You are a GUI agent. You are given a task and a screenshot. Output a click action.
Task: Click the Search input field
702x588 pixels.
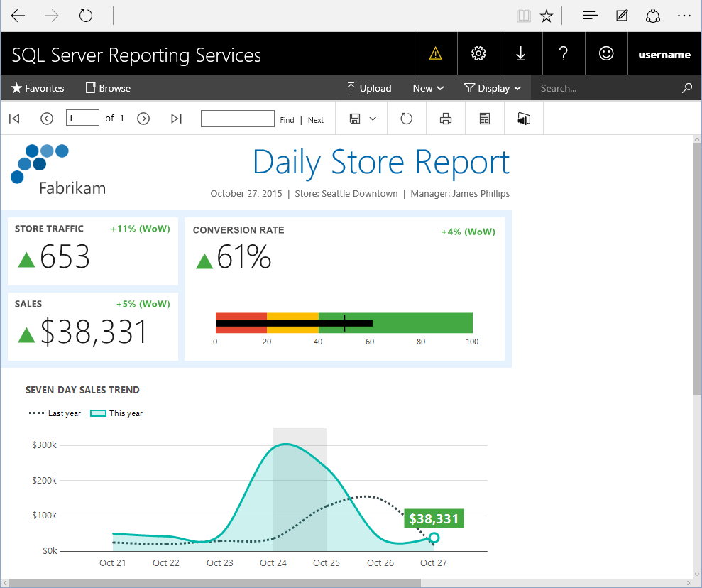tap(607, 88)
